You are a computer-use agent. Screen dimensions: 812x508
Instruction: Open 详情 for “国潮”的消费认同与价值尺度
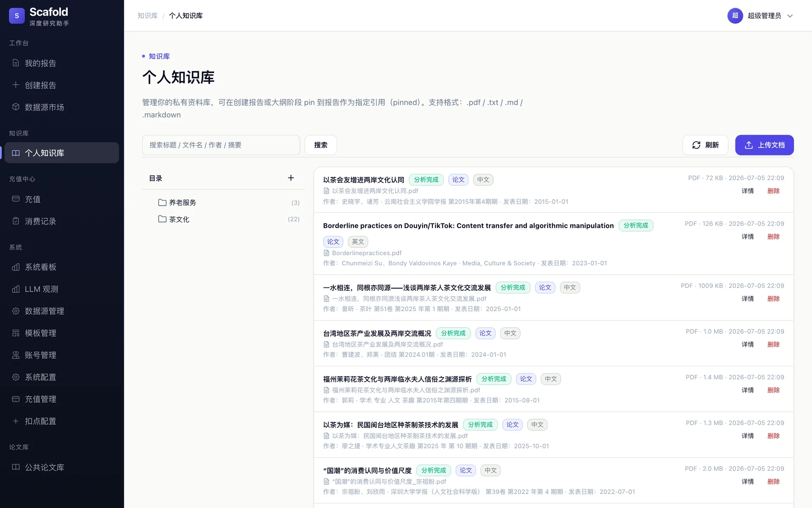pos(748,482)
